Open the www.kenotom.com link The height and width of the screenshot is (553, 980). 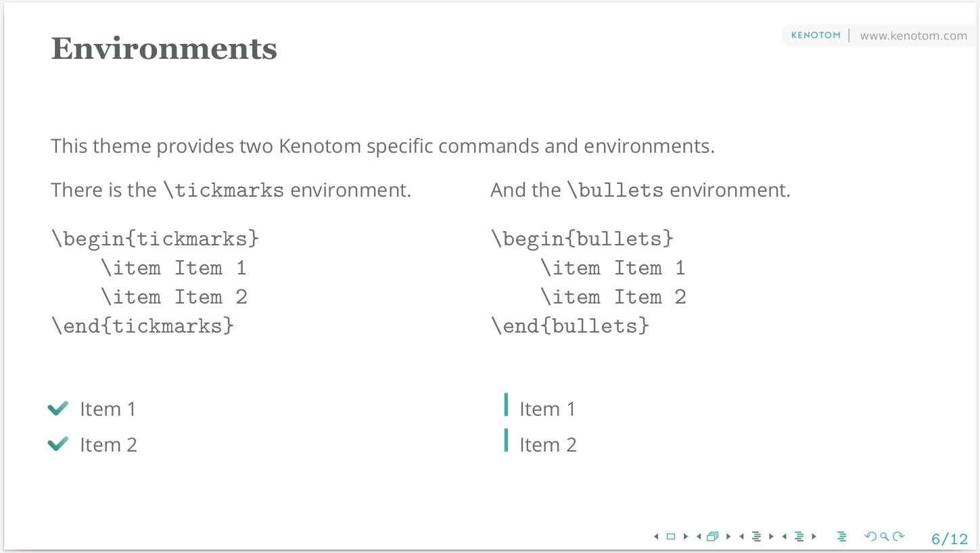point(913,36)
